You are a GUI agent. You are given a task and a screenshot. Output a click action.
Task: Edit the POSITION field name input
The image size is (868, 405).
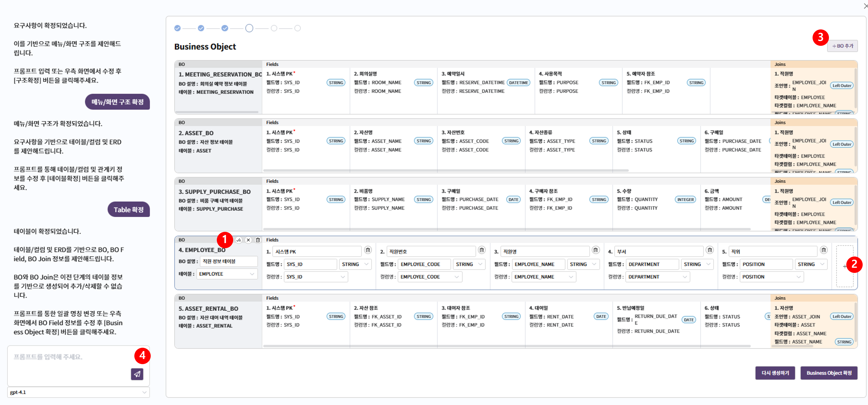(x=766, y=264)
